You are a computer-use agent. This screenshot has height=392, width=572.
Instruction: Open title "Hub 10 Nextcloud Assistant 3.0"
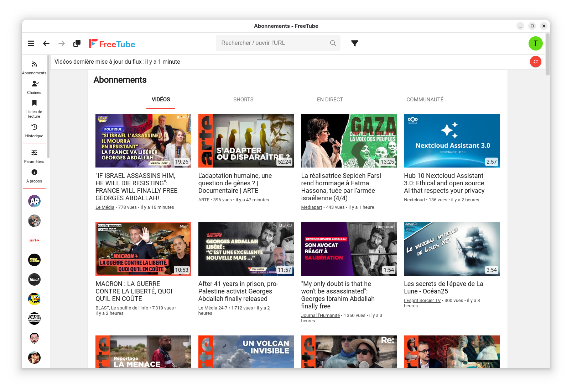444,183
